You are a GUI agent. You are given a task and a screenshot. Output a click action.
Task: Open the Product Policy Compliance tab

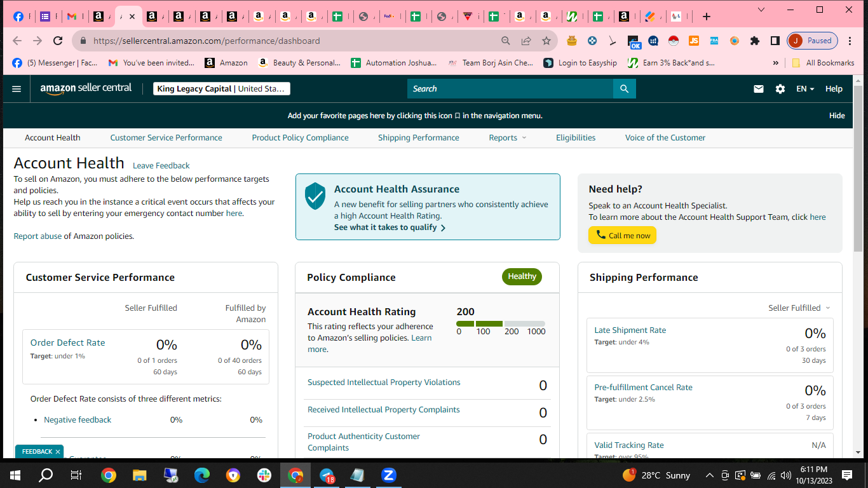pos(300,137)
